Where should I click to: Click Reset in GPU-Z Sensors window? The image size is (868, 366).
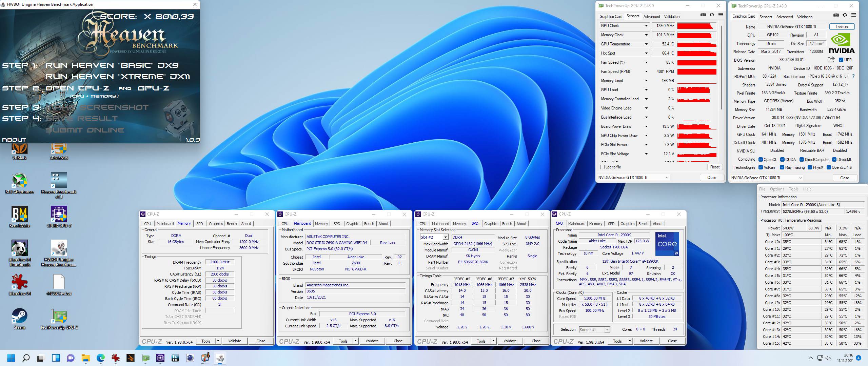(715, 167)
